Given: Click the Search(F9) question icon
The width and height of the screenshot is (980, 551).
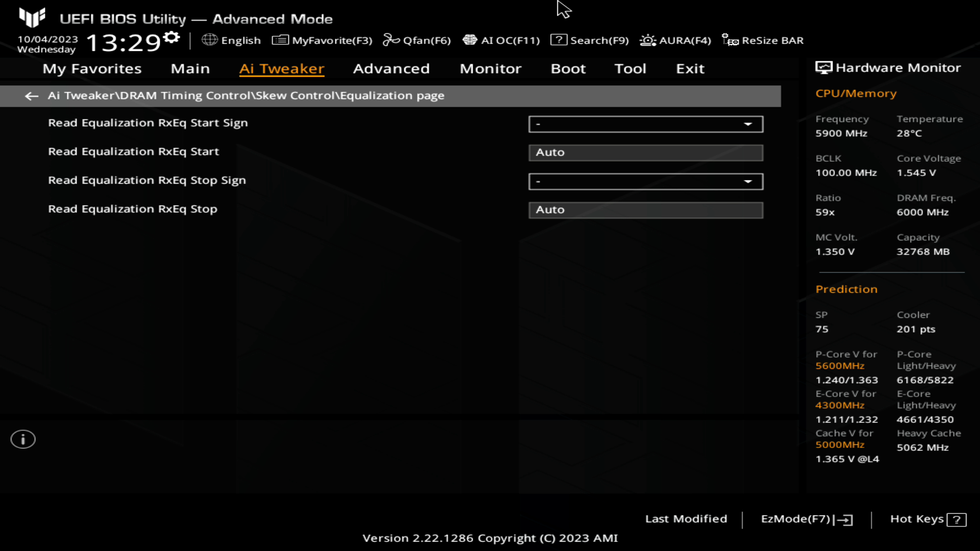Looking at the screenshot, I should pos(558,40).
